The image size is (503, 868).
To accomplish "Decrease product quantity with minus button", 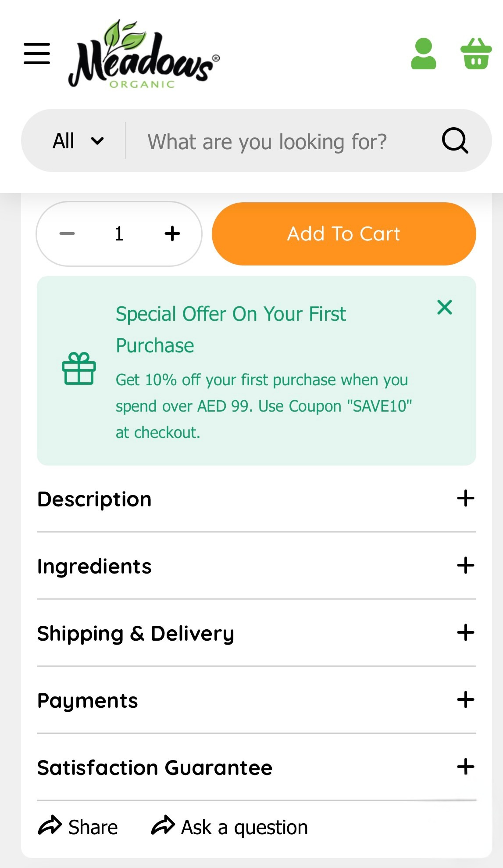I will click(x=67, y=233).
